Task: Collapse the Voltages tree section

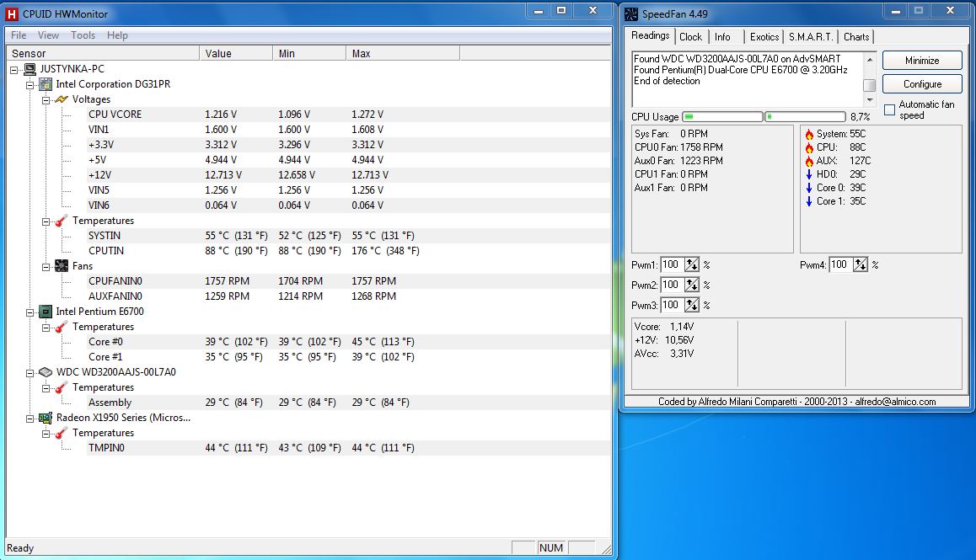Action: [46, 100]
